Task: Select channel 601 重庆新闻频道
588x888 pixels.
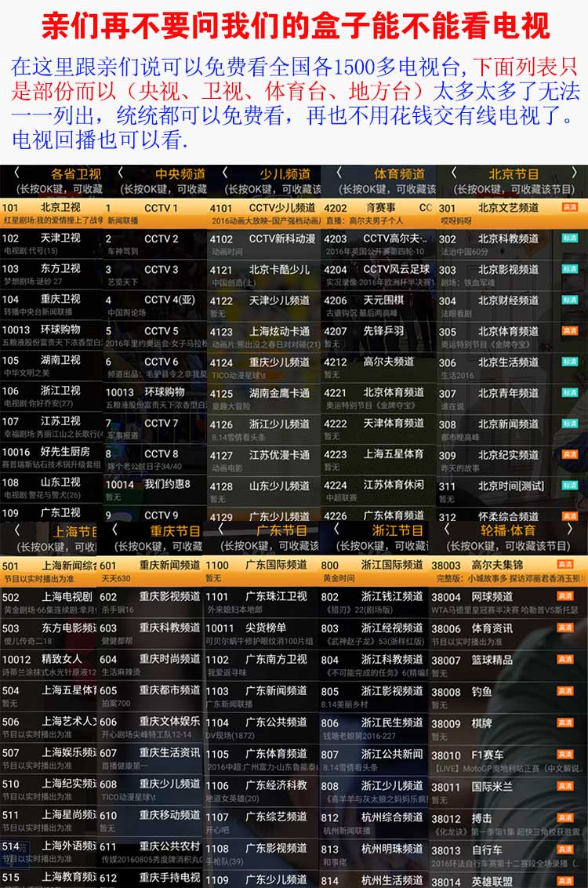Action: pos(150,571)
